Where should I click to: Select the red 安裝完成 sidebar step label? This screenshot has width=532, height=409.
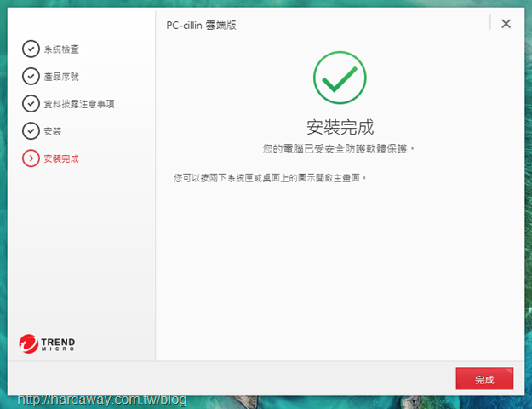61,158
